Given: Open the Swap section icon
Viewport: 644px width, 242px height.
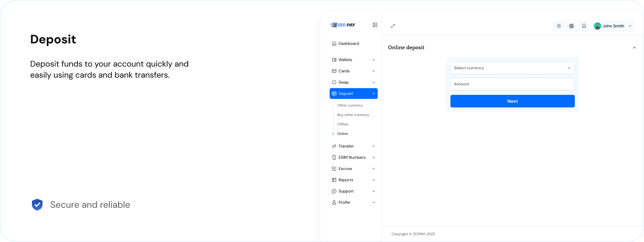Looking at the screenshot, I should click(334, 82).
